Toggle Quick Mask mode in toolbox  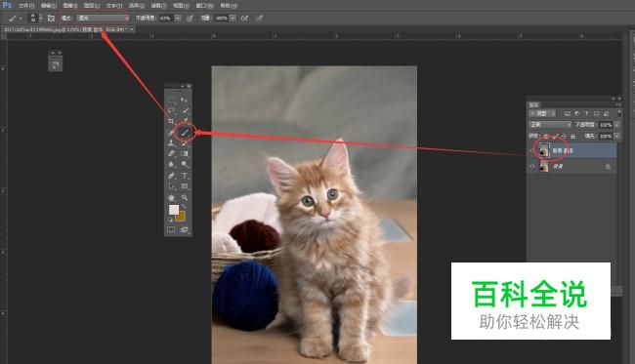[171, 229]
